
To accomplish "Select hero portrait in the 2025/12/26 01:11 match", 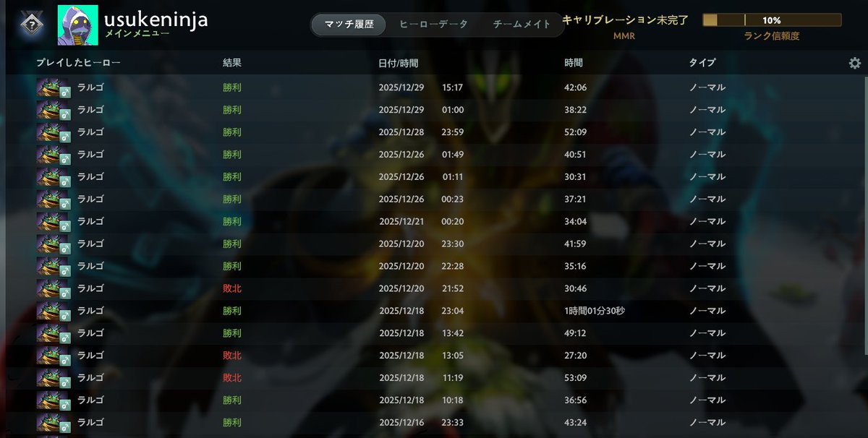I will [x=54, y=176].
